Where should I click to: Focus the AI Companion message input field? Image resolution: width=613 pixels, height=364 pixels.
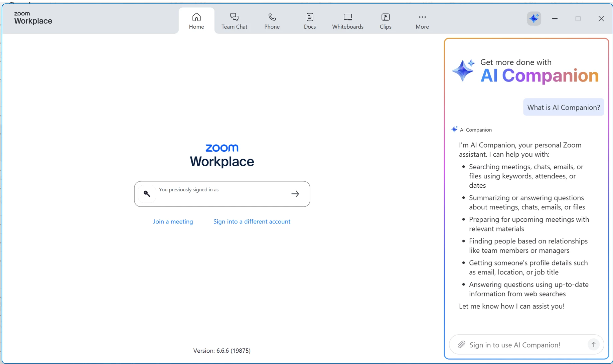tap(526, 344)
